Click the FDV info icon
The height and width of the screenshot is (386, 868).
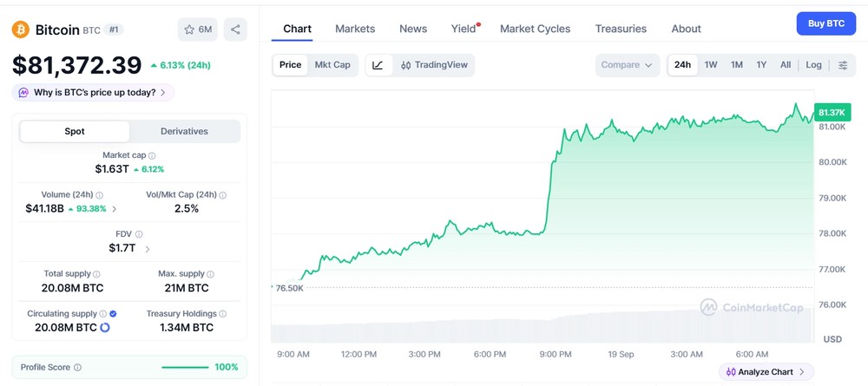(139, 234)
